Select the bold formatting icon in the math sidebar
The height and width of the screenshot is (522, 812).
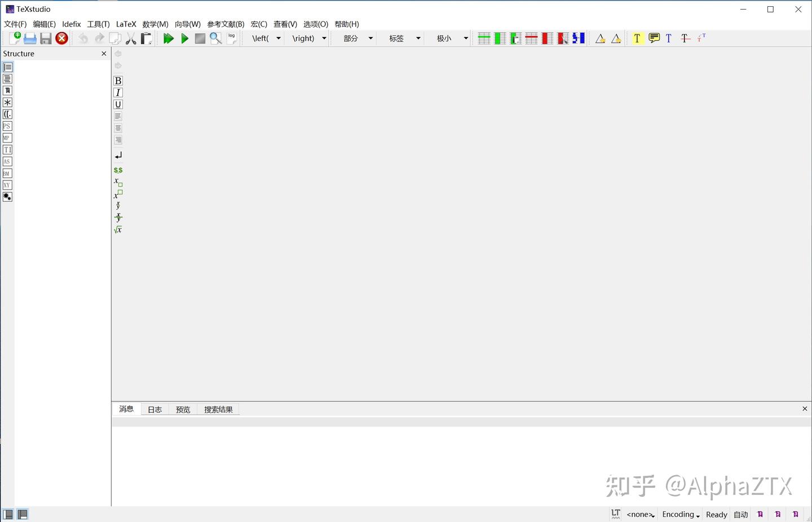tap(118, 81)
